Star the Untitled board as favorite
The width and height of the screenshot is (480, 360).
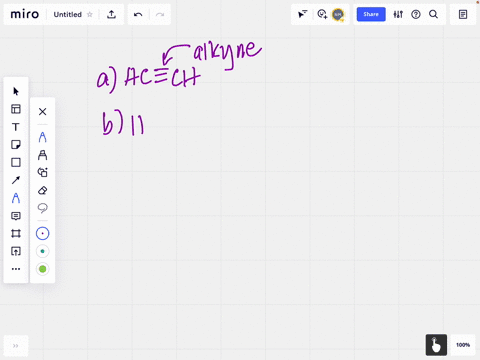pos(90,14)
